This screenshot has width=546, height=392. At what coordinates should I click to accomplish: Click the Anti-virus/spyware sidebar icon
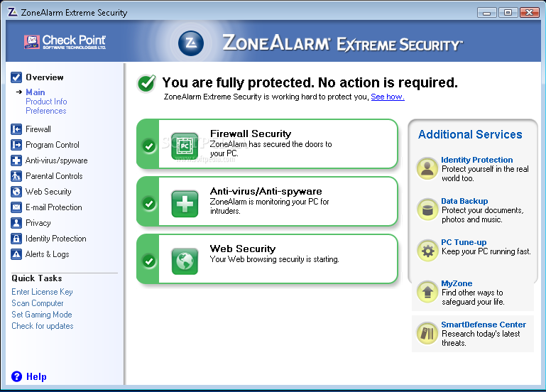coord(17,160)
